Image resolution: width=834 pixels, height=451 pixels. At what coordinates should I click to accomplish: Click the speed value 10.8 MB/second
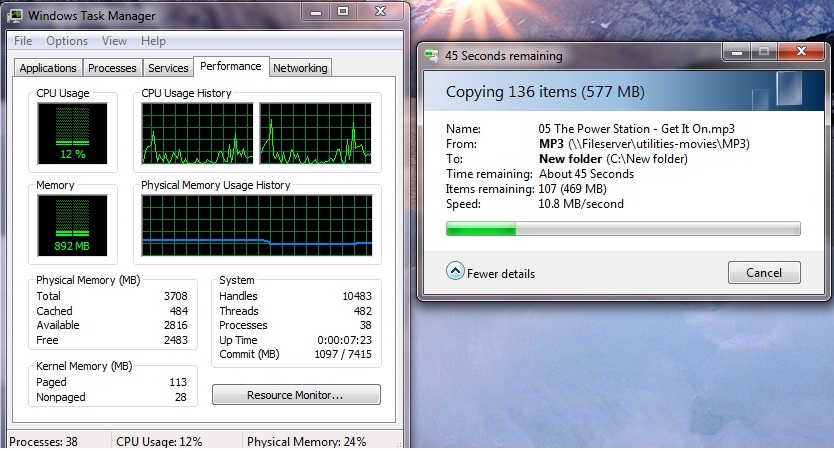pos(581,204)
